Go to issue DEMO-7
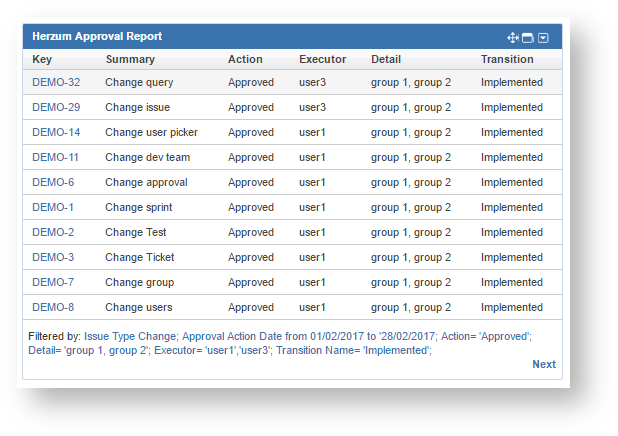This screenshot has width=618, height=436. [x=53, y=282]
